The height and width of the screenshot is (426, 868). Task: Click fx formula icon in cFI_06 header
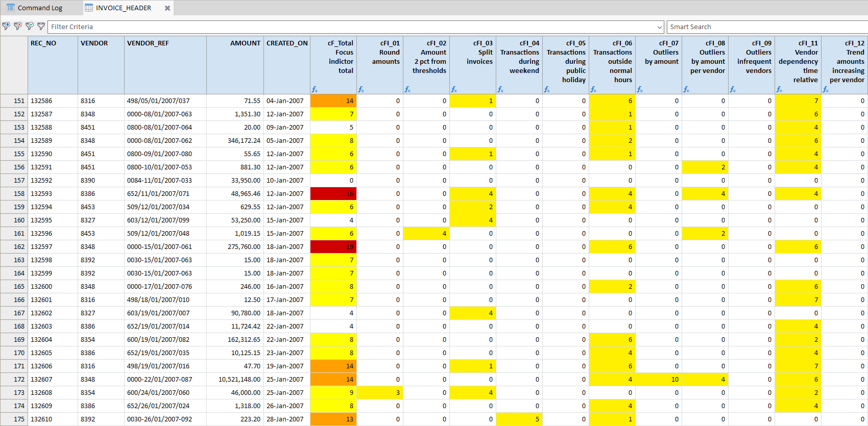[593, 89]
